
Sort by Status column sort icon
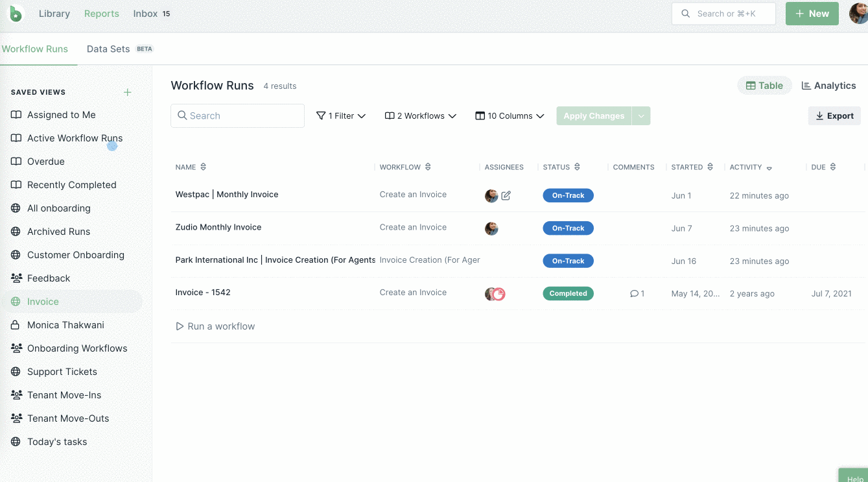[577, 167]
